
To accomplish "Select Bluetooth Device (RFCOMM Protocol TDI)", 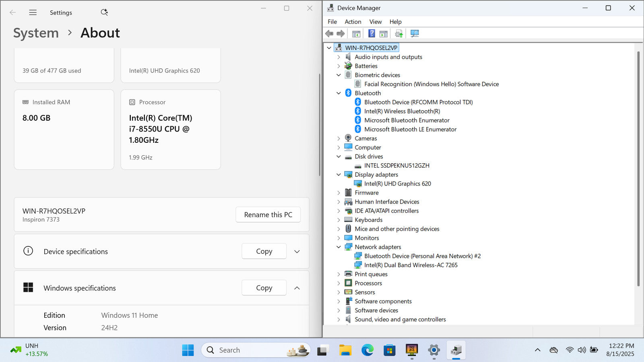I will point(419,102).
